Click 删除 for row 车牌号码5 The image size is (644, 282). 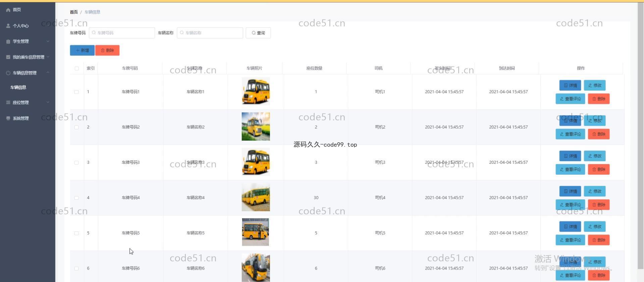tap(599, 240)
